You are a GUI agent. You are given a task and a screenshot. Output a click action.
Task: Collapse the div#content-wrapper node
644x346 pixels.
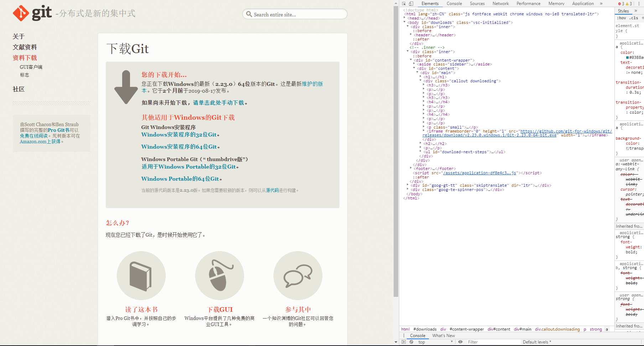(411, 60)
